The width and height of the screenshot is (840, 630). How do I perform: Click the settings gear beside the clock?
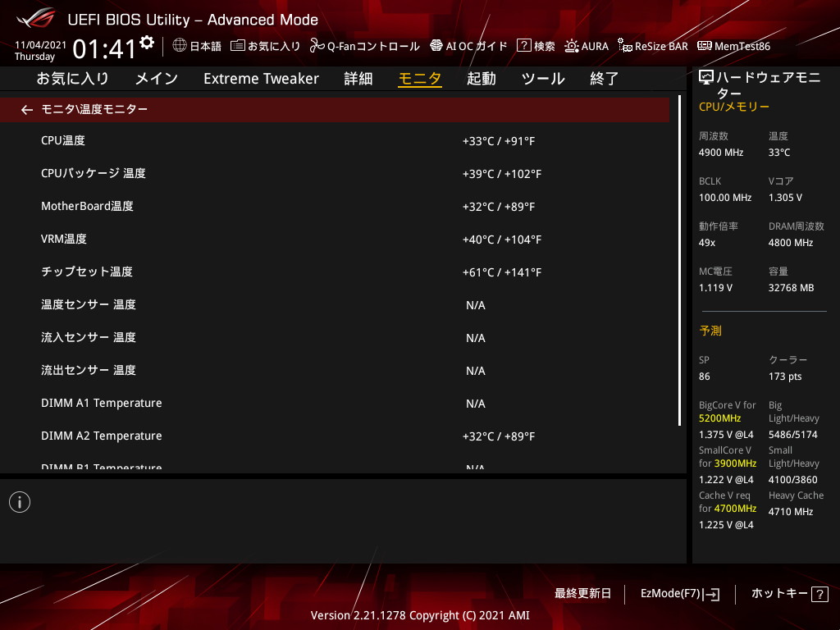[x=147, y=43]
